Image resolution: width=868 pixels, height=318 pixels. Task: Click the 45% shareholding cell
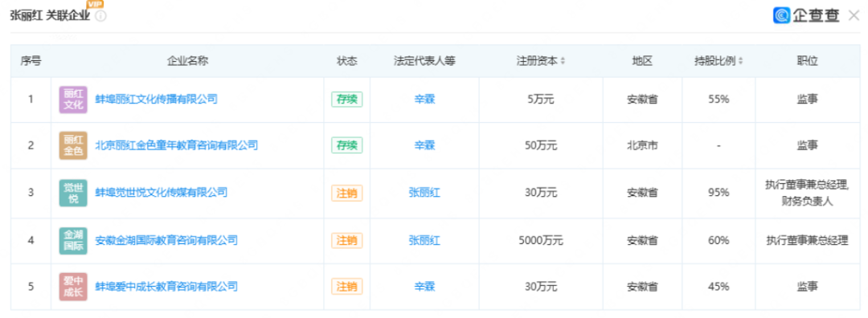[719, 287]
